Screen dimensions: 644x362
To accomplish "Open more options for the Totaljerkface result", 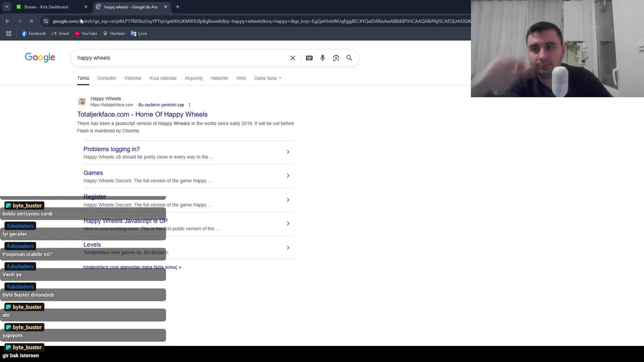I will [x=189, y=105].
